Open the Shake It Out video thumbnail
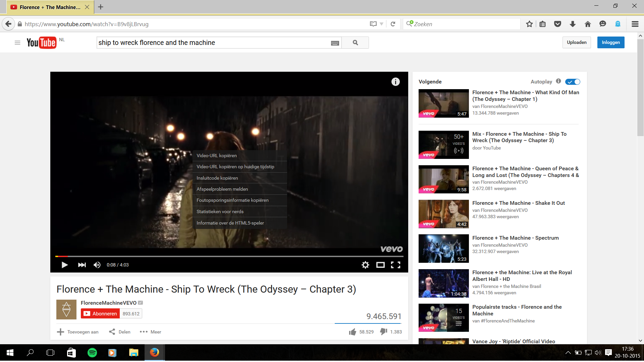The width and height of the screenshot is (644, 362). pyautogui.click(x=443, y=214)
